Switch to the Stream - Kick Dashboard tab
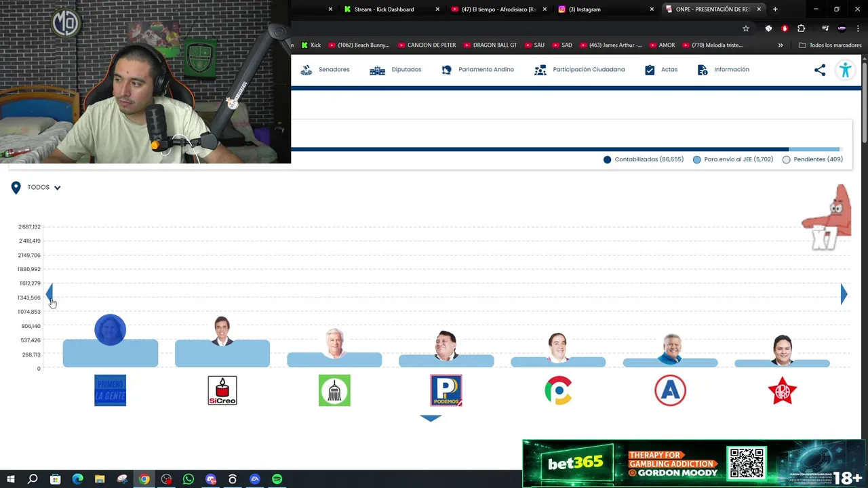 coord(384,9)
